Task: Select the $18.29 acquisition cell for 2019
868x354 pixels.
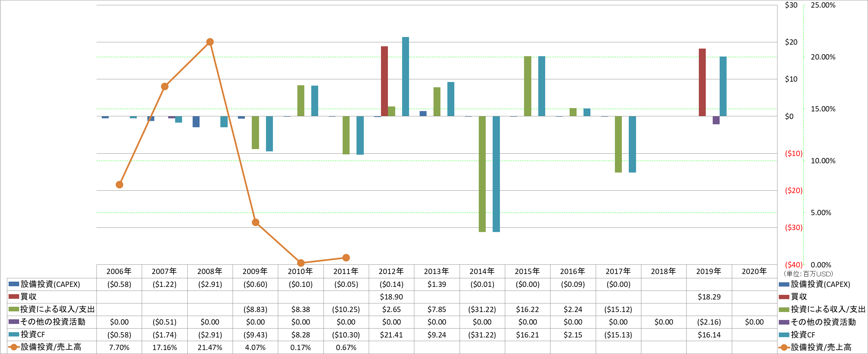Action: click(709, 297)
